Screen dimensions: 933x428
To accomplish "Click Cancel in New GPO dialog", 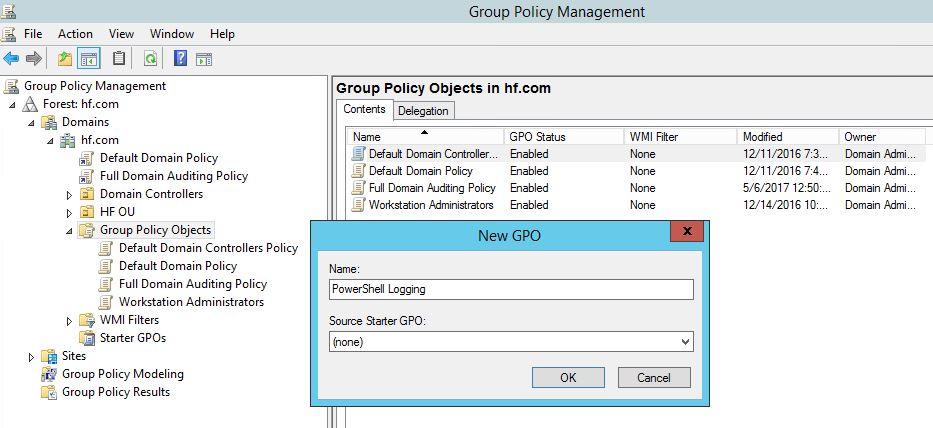I will (654, 378).
